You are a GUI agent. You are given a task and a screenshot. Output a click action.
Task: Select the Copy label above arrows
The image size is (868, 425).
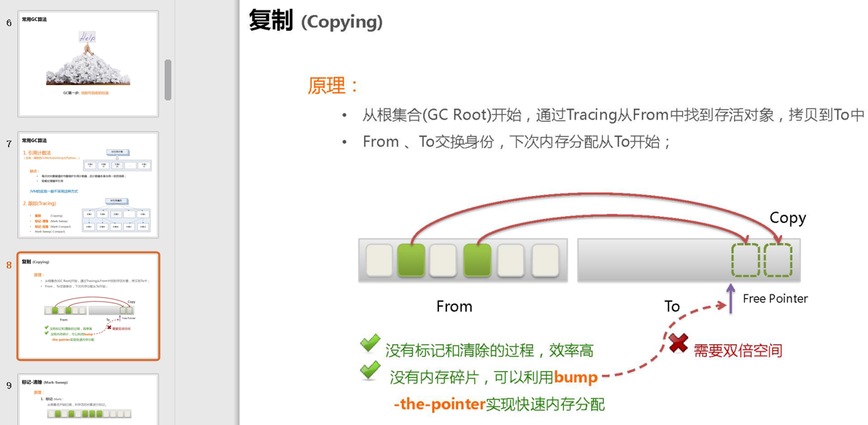pyautogui.click(x=788, y=218)
